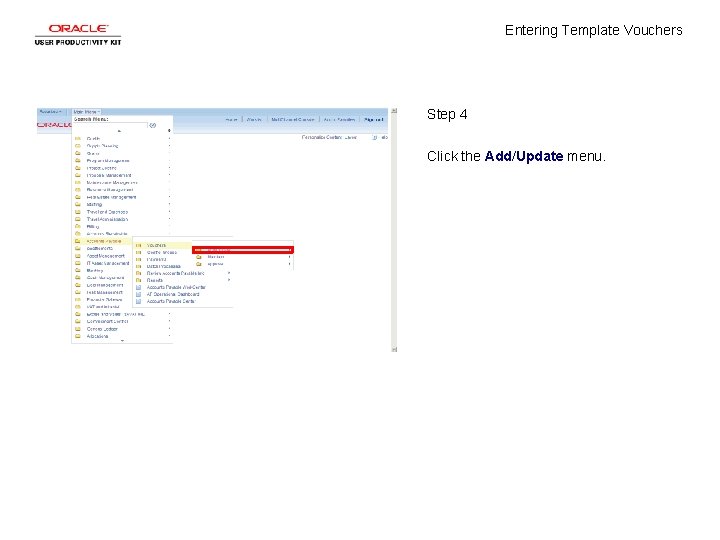Click the help icon beside Layout
Viewport: 720px width, 540px height.
375,137
